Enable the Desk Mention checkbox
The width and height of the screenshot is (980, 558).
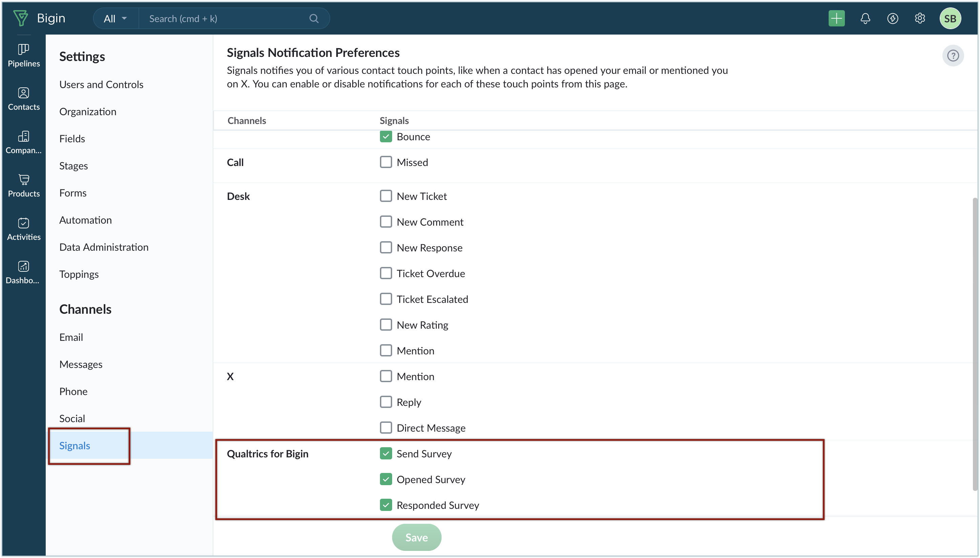[x=386, y=350]
